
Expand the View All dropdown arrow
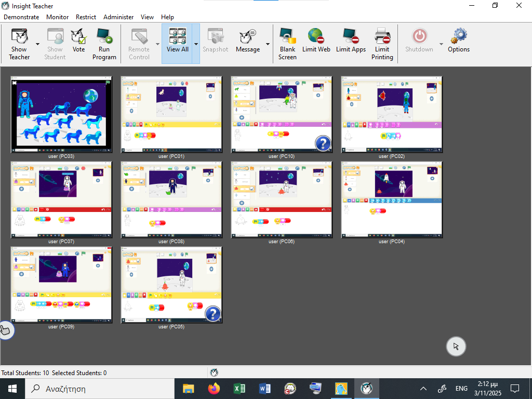tap(195, 44)
